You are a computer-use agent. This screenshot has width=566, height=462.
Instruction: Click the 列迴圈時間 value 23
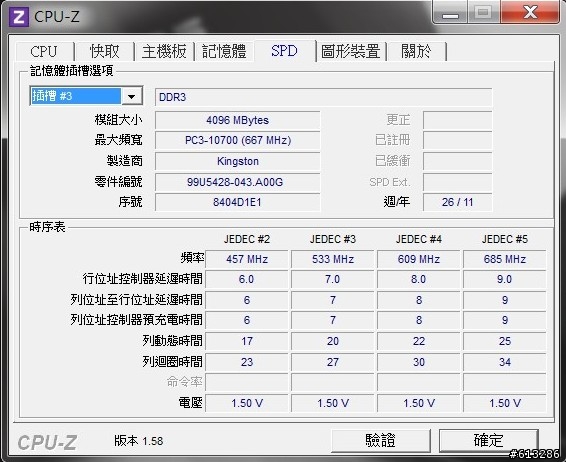coord(247,362)
